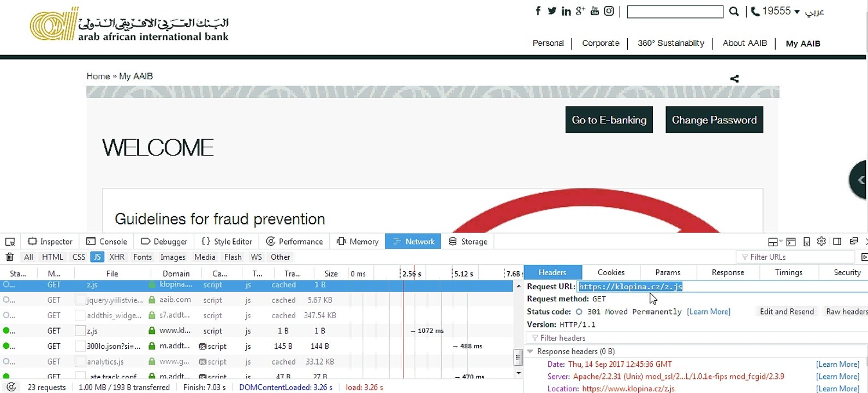Screen dimensions: 868x393
Task: Switch to the Inspector panel
Action: (x=50, y=241)
